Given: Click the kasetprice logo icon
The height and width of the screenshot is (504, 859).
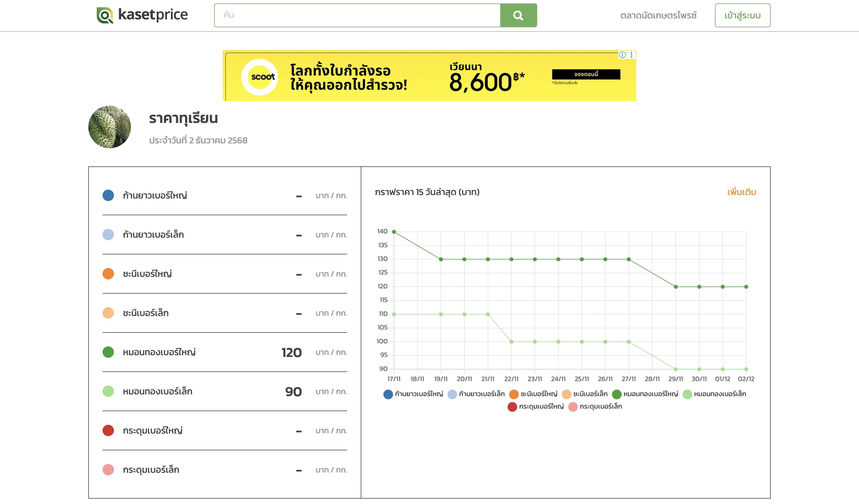Looking at the screenshot, I should click(105, 15).
